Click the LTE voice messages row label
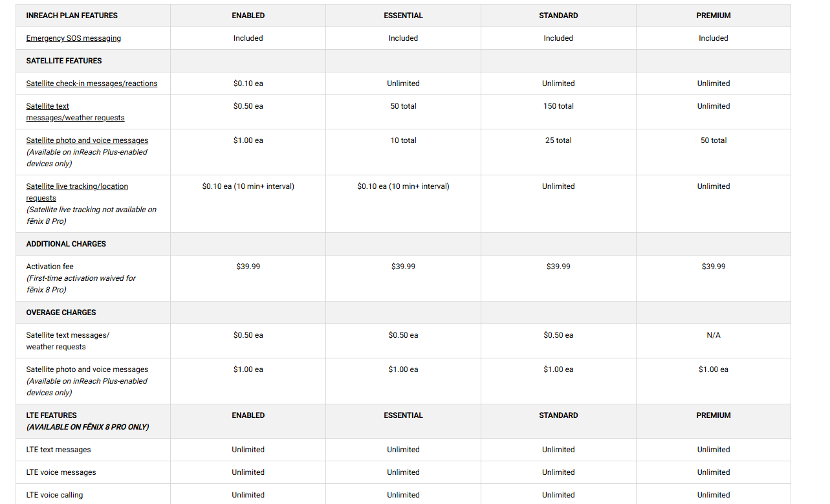830x504 pixels. coord(61,472)
